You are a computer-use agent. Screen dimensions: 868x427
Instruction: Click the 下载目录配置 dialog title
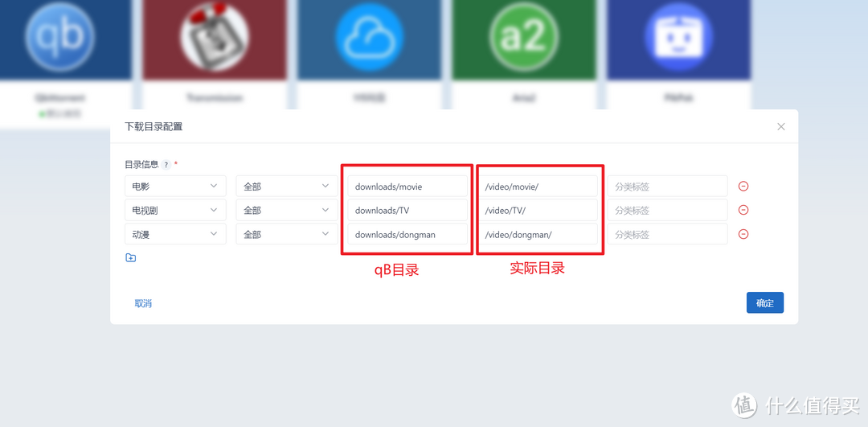[x=154, y=126]
